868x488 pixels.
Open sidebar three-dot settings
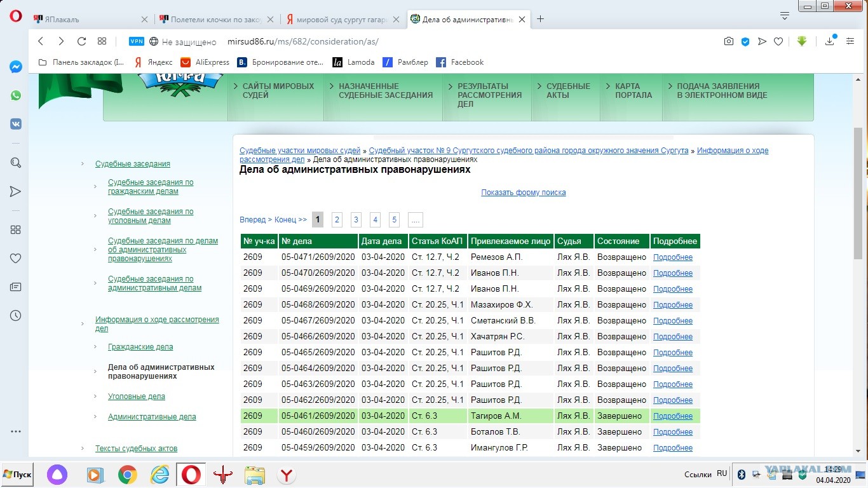coord(16,431)
